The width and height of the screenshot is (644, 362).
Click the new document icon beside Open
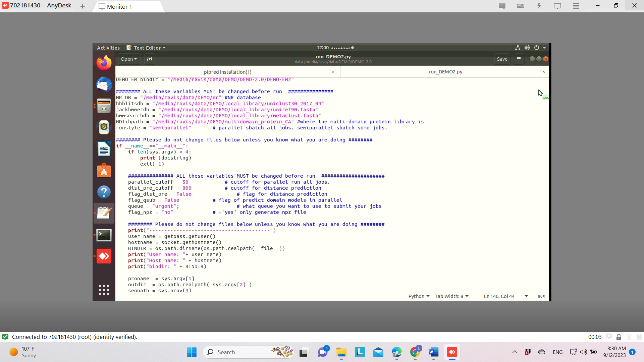point(150,59)
